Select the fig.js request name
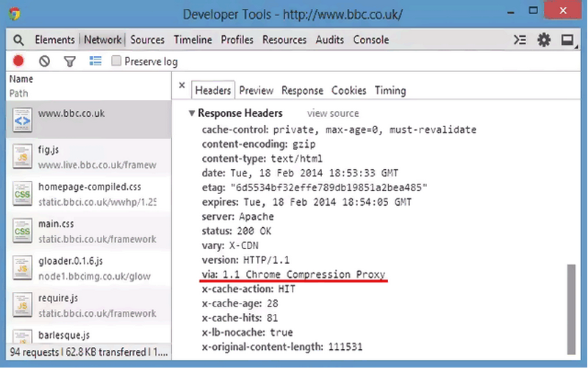 (x=49, y=150)
